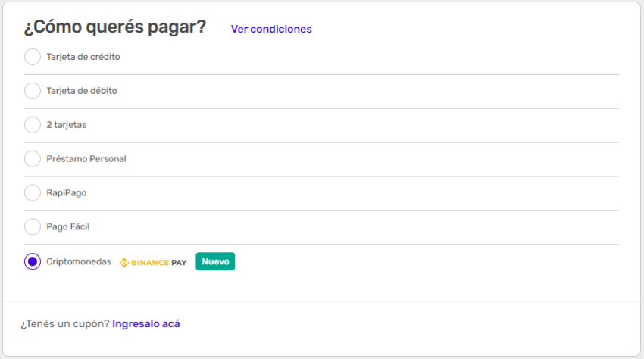Click the green Nuevo badge
This screenshot has height=359, width=644.
pyautogui.click(x=215, y=261)
